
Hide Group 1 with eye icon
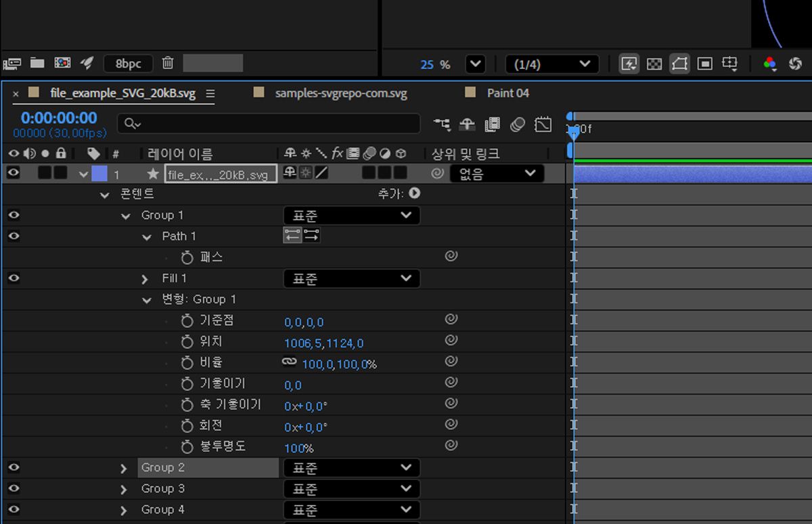click(14, 215)
